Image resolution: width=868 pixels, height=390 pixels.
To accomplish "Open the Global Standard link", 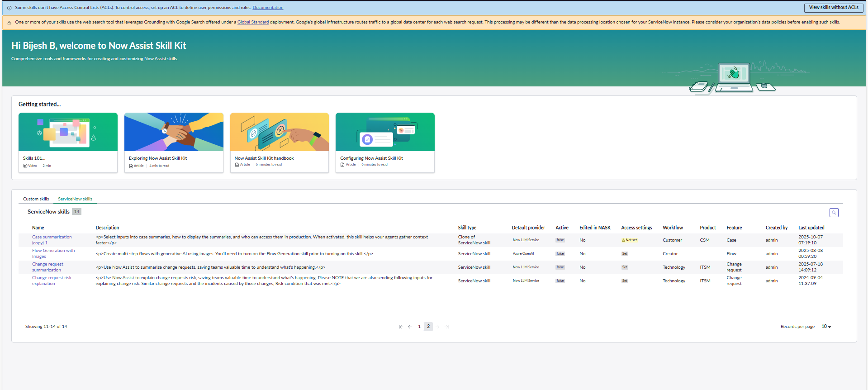I will point(253,22).
